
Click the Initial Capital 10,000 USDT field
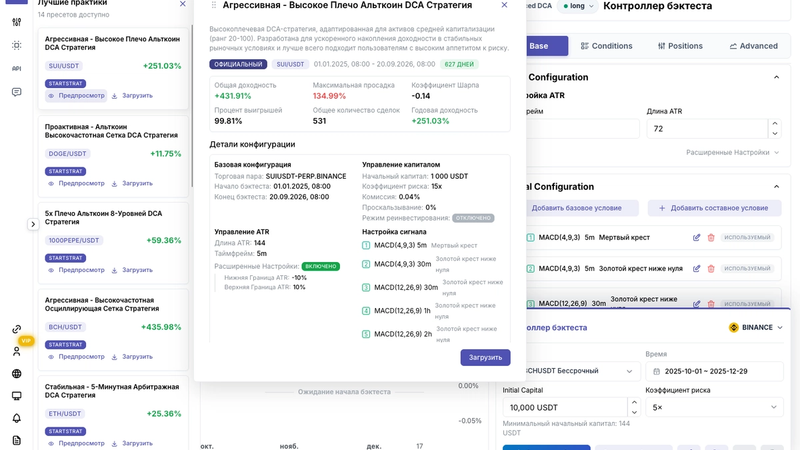tap(565, 408)
